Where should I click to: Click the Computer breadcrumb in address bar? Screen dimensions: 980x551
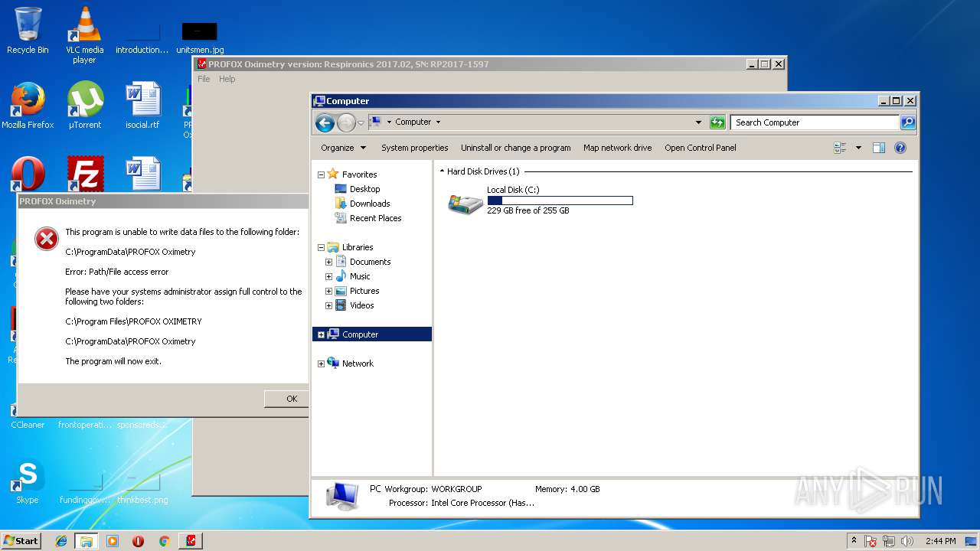click(x=413, y=122)
